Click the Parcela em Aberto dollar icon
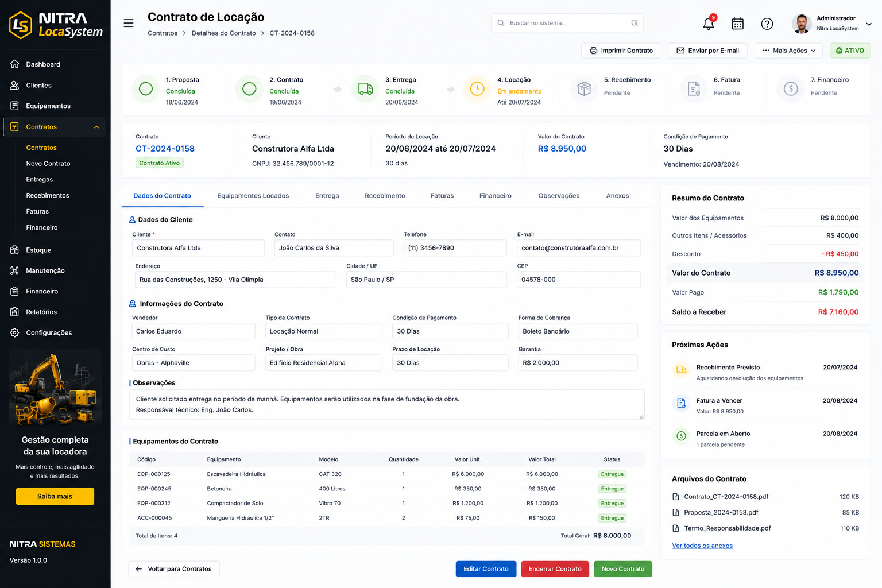 tap(681, 436)
